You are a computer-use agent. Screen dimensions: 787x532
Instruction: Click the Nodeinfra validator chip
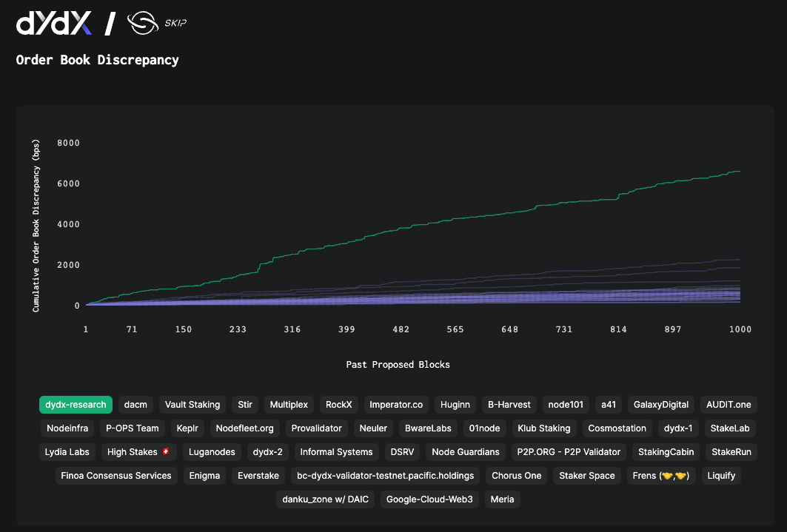67,428
